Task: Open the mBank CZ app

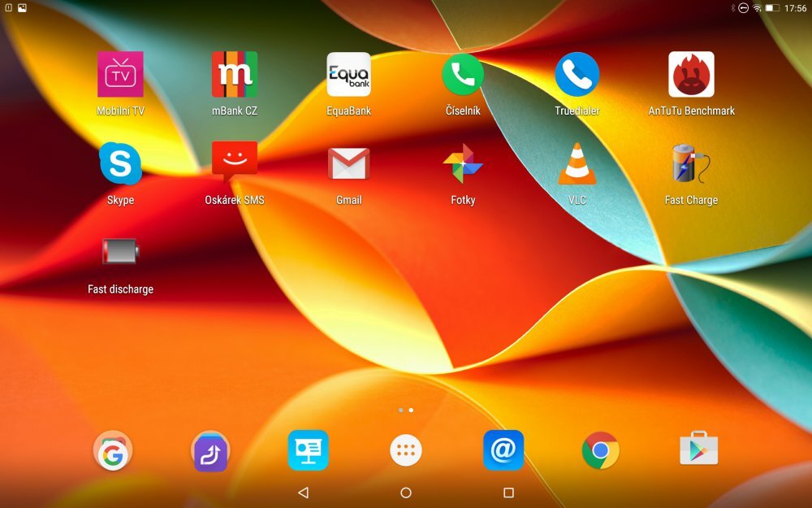Action: coord(235,75)
